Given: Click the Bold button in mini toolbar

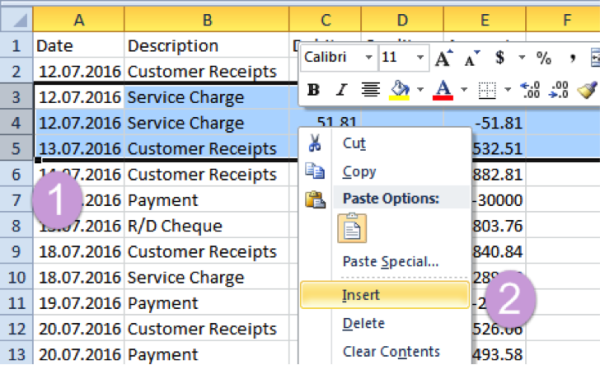Looking at the screenshot, I should tap(313, 90).
